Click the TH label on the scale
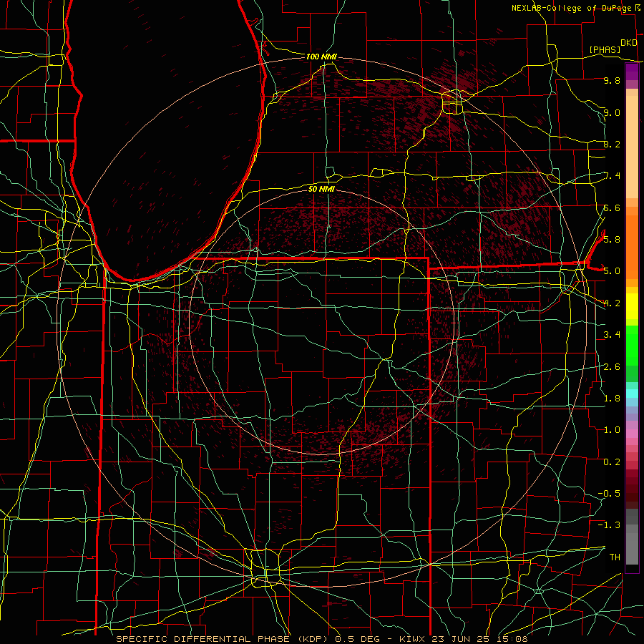This screenshot has height=644, width=644. (x=615, y=557)
